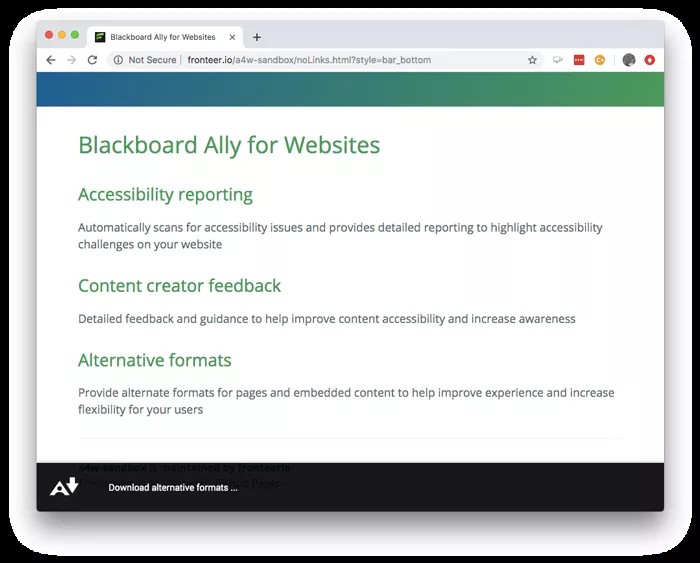
Task: Reload the current page
Action: tap(92, 60)
